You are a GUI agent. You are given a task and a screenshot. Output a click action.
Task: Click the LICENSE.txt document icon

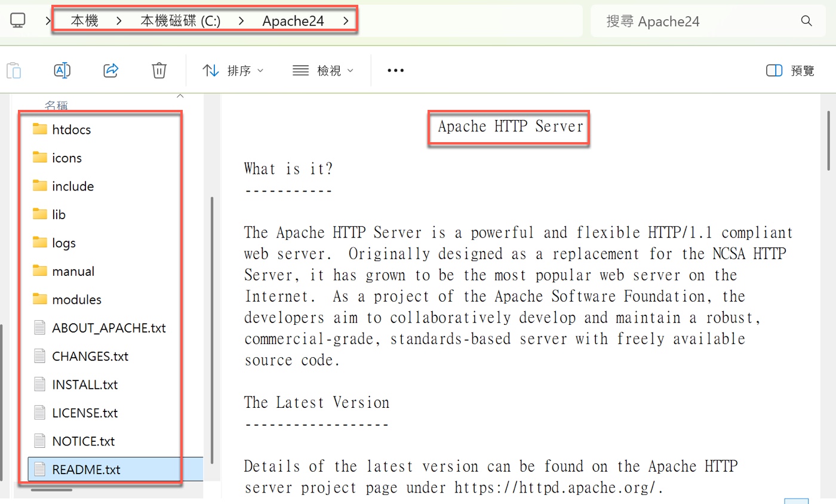[x=40, y=413]
